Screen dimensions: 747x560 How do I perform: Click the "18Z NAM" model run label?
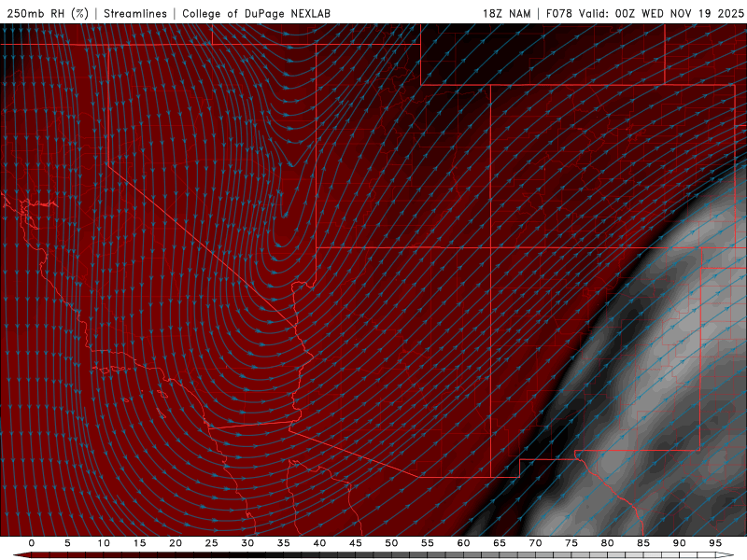[506, 13]
